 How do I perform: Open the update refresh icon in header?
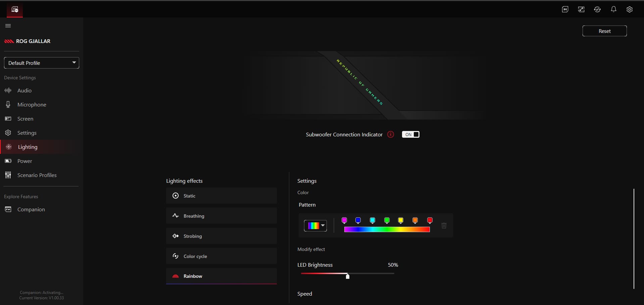597,9
